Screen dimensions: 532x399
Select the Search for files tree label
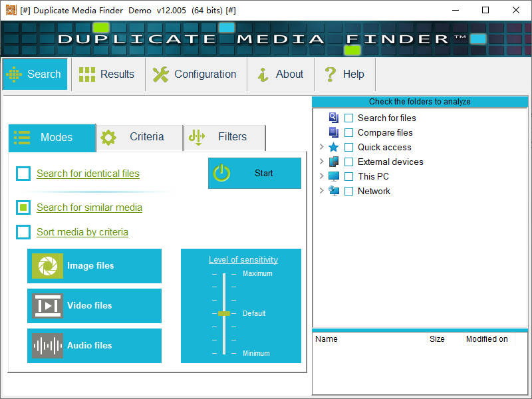[387, 118]
